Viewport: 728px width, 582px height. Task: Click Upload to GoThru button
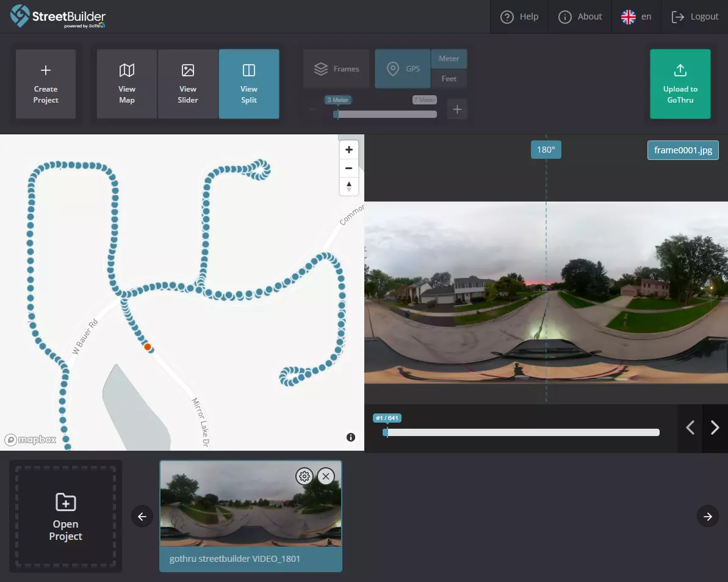coord(680,84)
